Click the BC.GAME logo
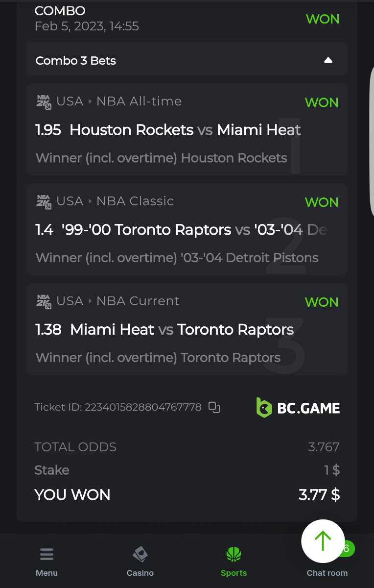Viewport: 374px width, 588px height. point(298,408)
